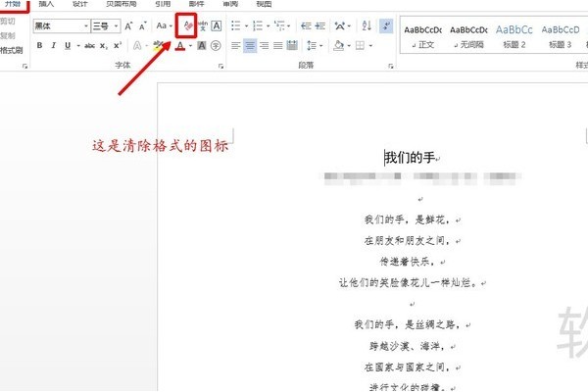588x392 pixels.
Task: Open line spacing dropdown
Action: pos(315,46)
